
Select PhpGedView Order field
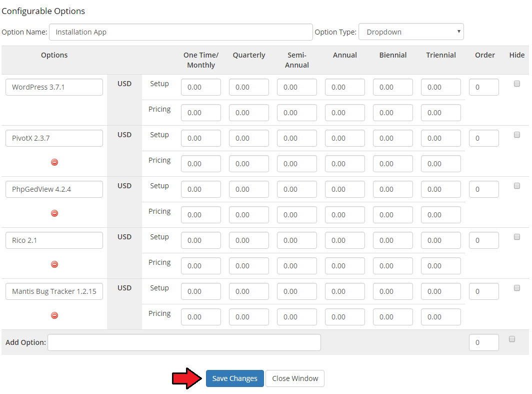[484, 189]
